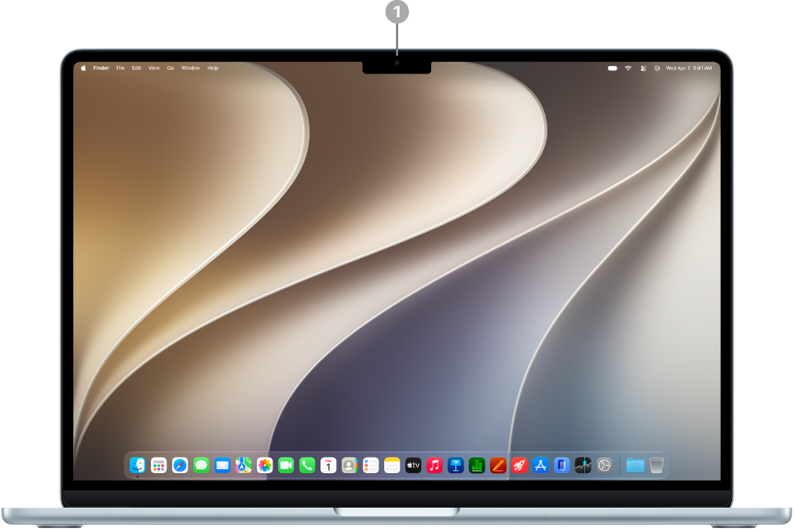Launch Pages from the Dock

(x=498, y=465)
